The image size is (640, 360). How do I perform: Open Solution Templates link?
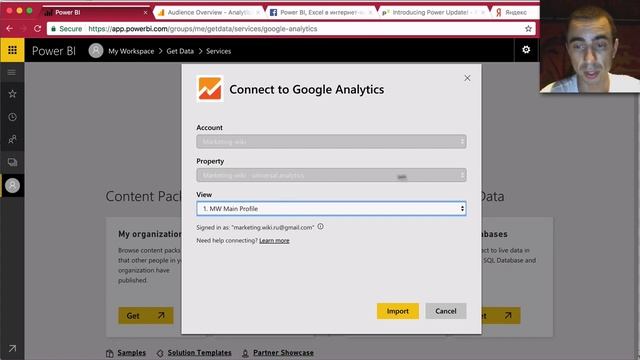click(199, 353)
